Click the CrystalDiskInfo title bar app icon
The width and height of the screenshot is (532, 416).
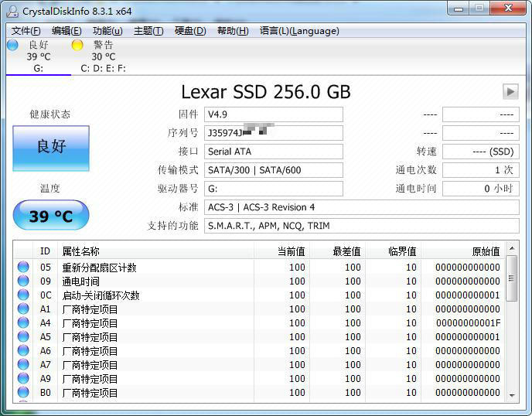tap(12, 9)
